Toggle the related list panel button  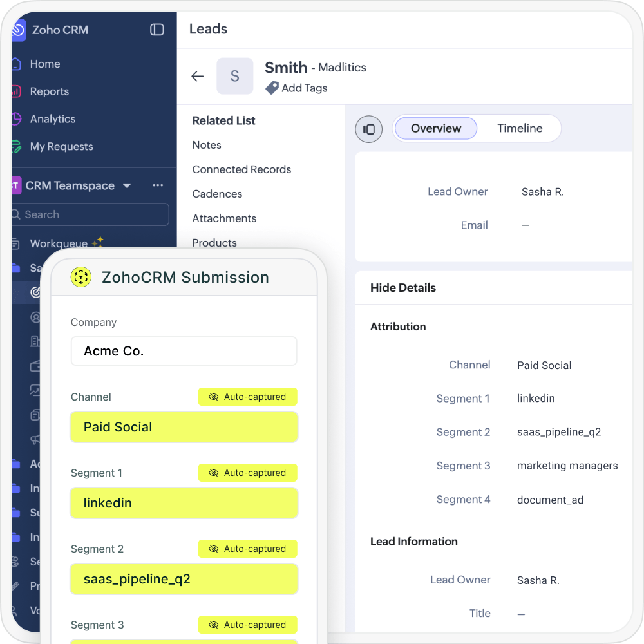[369, 129]
